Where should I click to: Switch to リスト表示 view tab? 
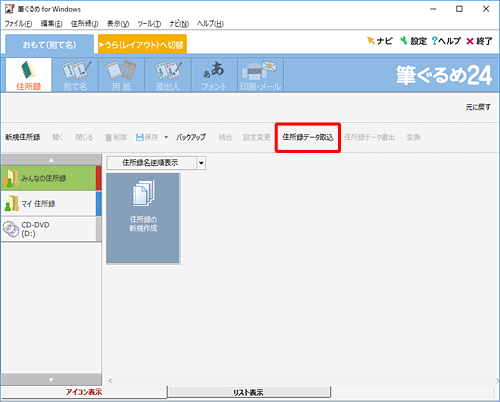[x=248, y=392]
